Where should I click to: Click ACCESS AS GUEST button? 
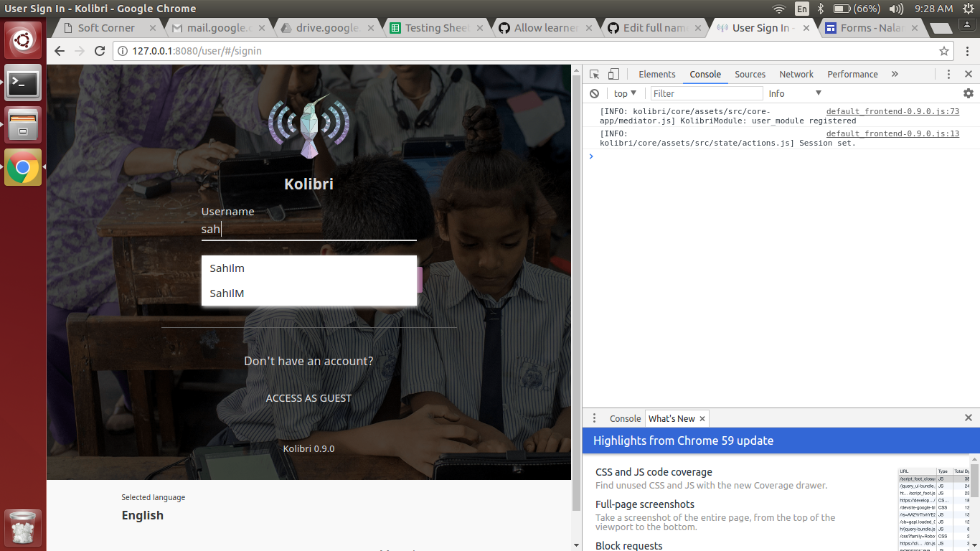pos(308,398)
